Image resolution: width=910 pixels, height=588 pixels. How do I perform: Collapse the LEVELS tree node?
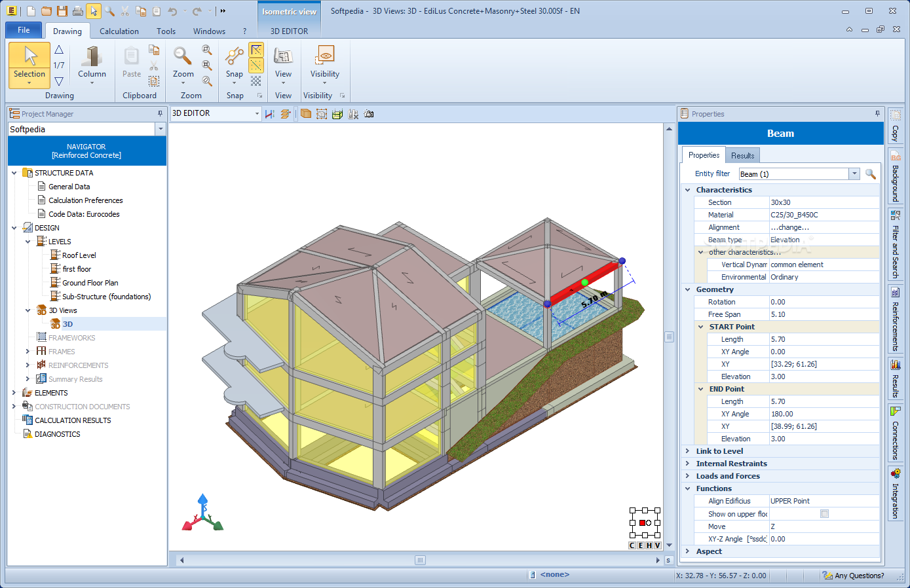(28, 242)
